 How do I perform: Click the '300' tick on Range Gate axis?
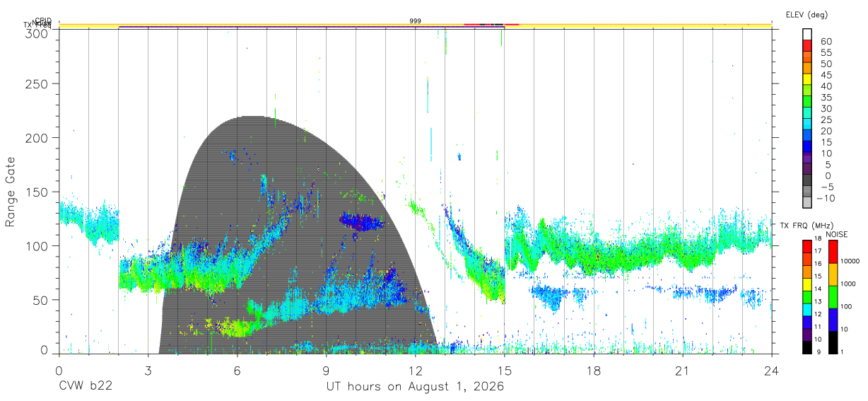[x=36, y=33]
